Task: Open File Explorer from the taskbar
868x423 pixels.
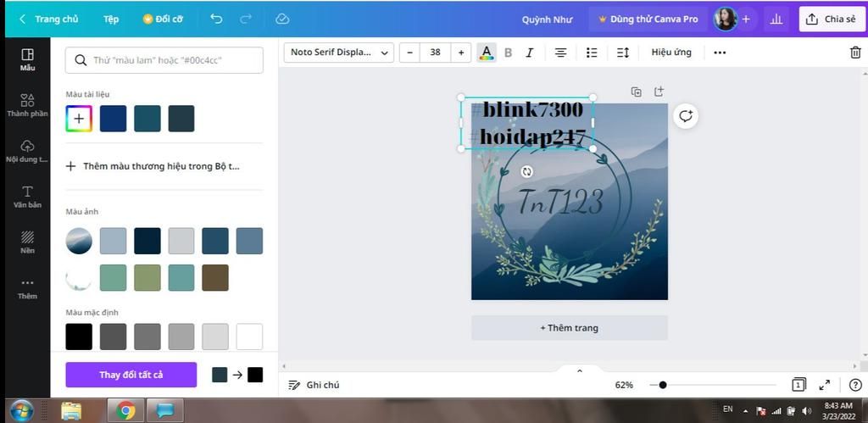Action: [x=71, y=411]
